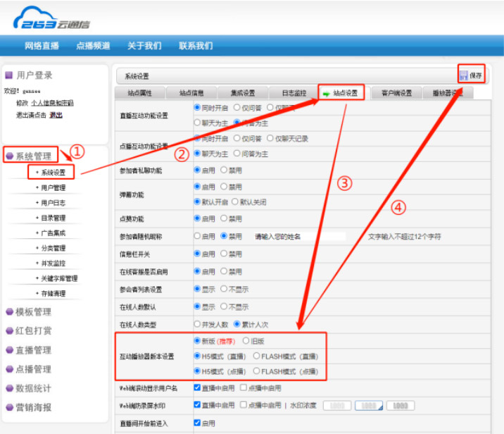504x434 pixels.
Task: Click the purple bullet icon beside 红包打赏
Action: pyautogui.click(x=9, y=331)
